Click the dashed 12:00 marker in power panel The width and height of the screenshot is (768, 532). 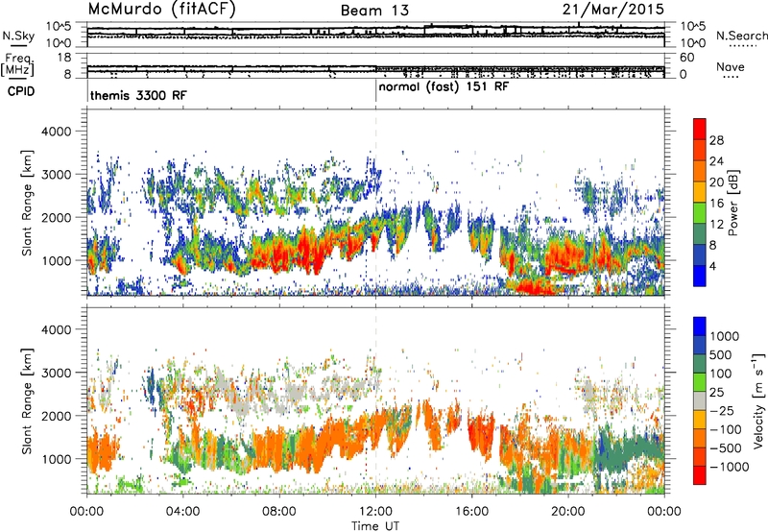pyautogui.click(x=375, y=203)
